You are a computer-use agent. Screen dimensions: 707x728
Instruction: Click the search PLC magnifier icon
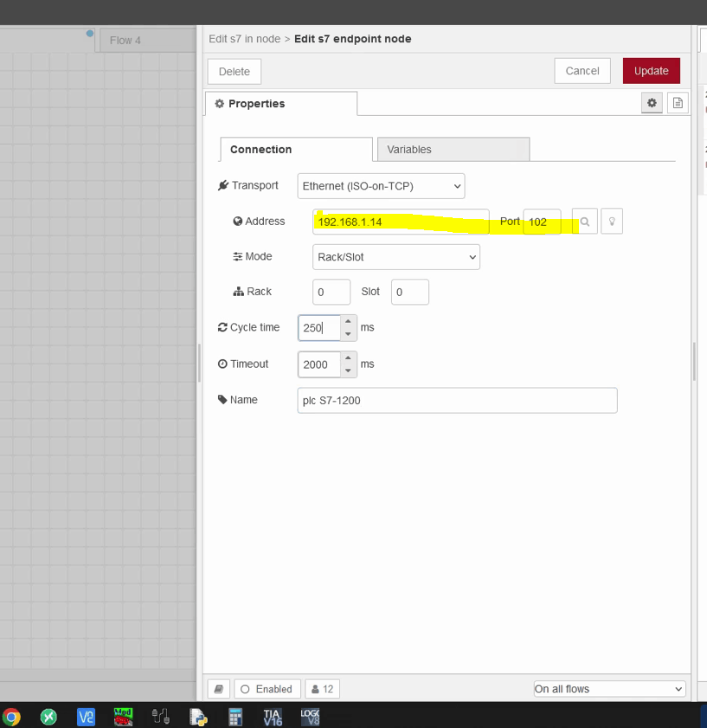(584, 222)
